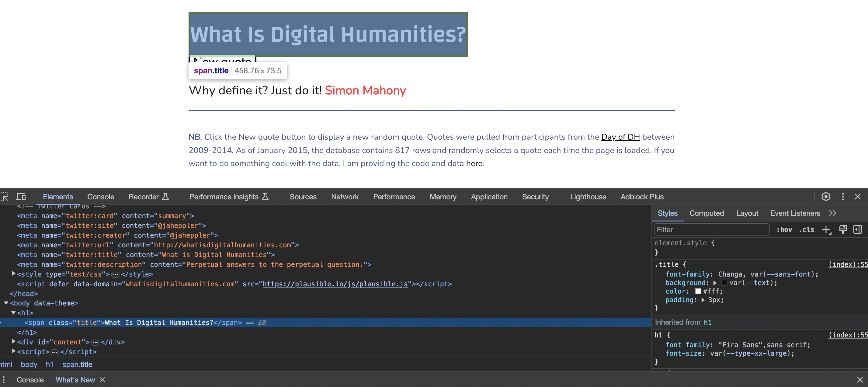This screenshot has width=868, height=387.
Task: Expand the div id="content" node
Action: 13,341
